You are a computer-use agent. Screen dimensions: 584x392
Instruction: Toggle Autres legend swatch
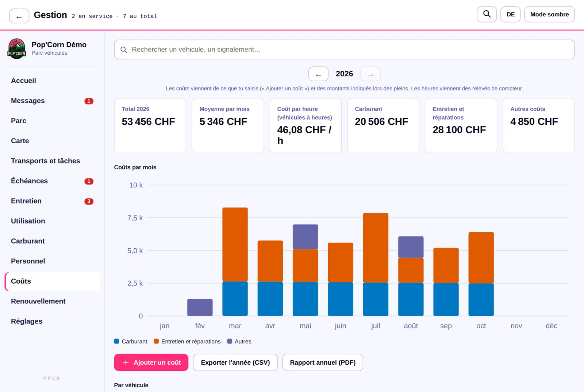point(230,341)
